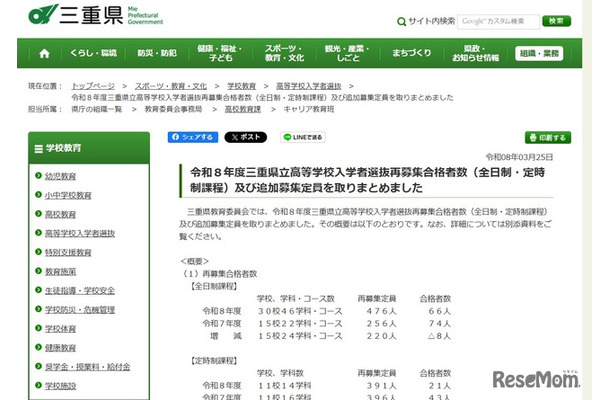Click ３０校４６学科・コース cell
Viewport: 610px width, 400px height.
click(300, 311)
